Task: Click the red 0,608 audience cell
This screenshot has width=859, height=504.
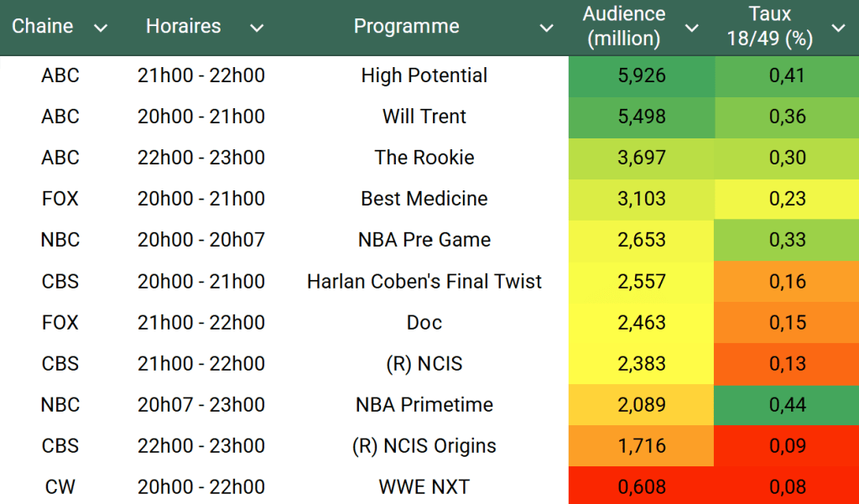Action: (x=641, y=486)
